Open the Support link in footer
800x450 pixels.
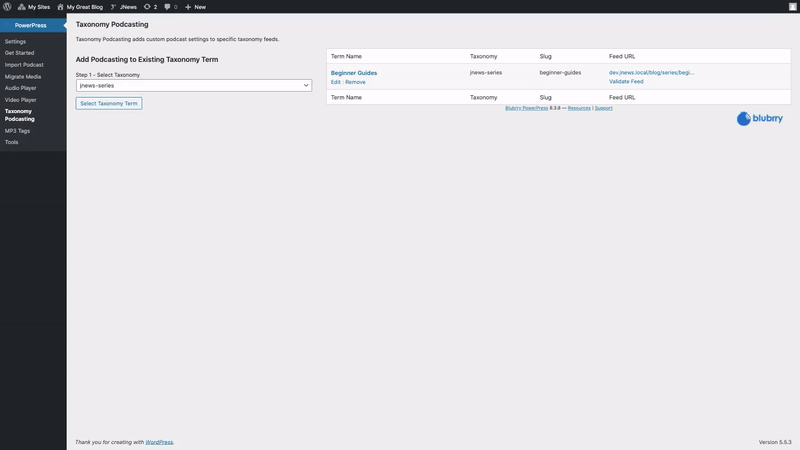[604, 108]
